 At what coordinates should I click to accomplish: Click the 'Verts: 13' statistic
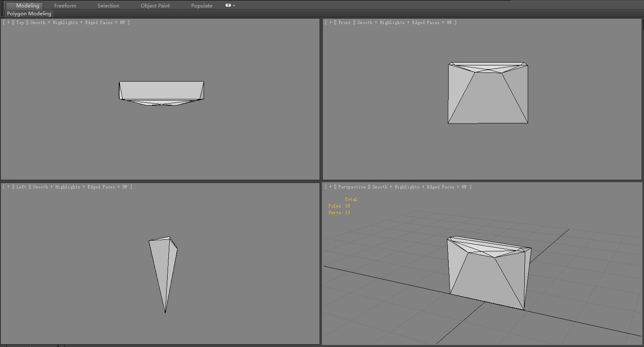[339, 212]
